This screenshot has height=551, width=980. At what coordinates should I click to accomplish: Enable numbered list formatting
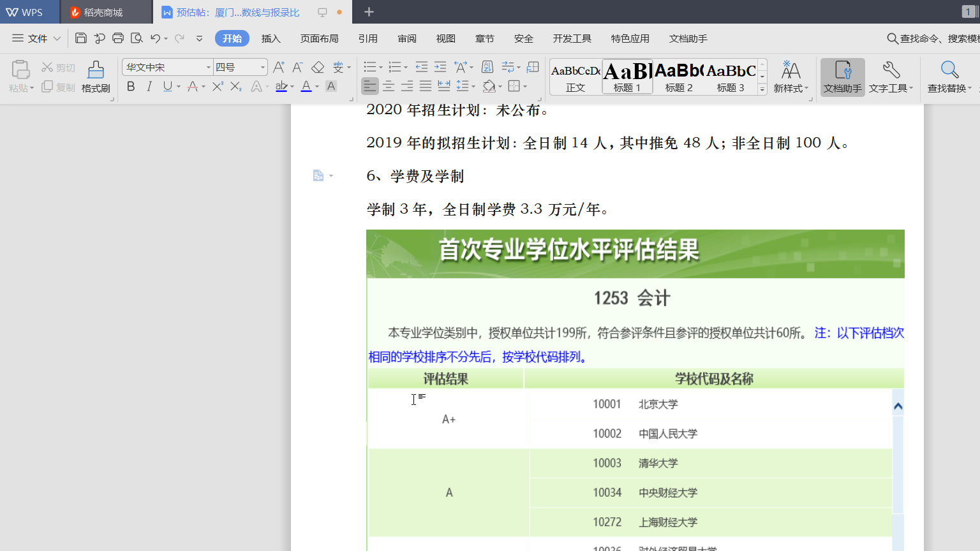pyautogui.click(x=394, y=66)
